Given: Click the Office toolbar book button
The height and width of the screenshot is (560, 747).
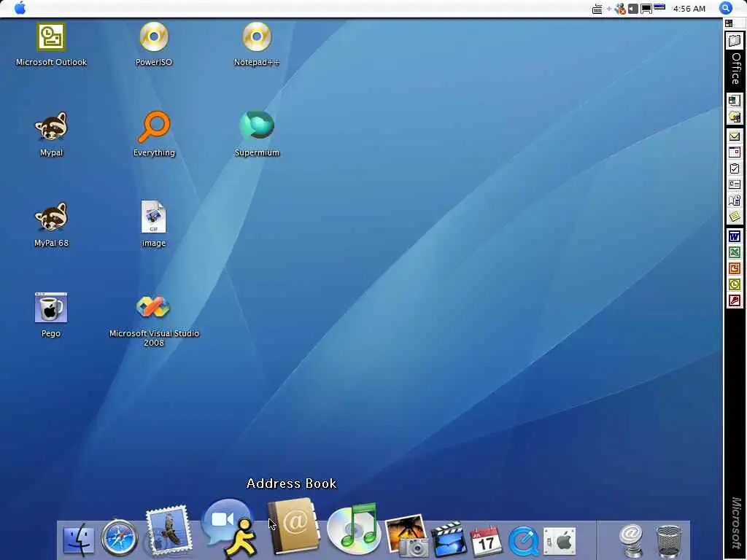Looking at the screenshot, I should 735,41.
